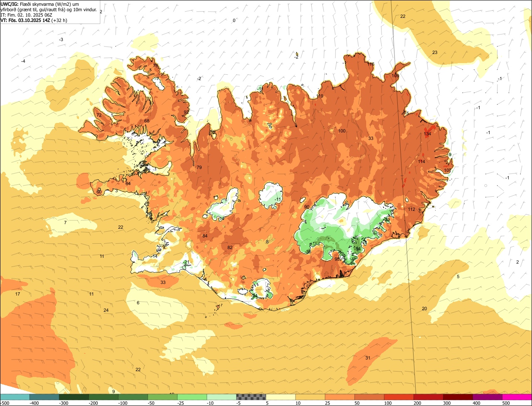This screenshot has height=406, width=532.
Task: Click magenta legend swatch right of 500
Action: click(517, 397)
